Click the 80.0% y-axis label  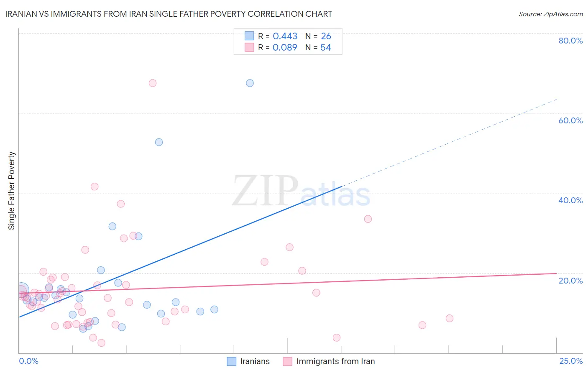coord(570,41)
